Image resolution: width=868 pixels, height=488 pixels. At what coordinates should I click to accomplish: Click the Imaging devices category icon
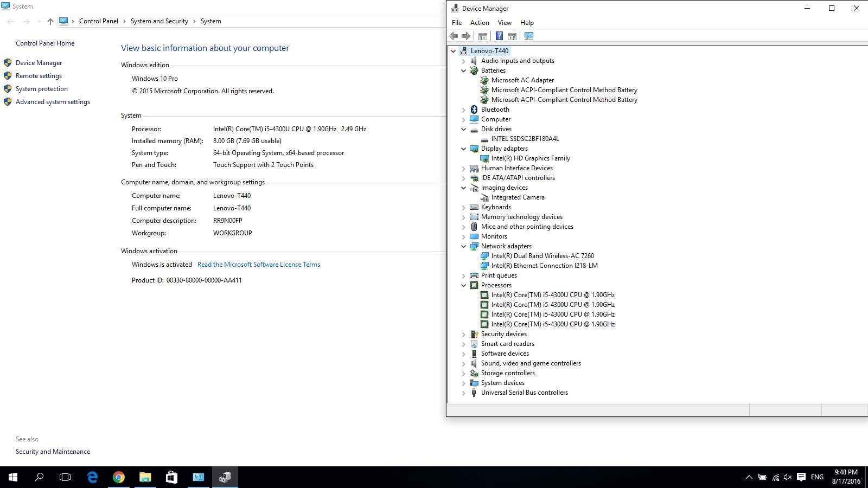click(474, 188)
